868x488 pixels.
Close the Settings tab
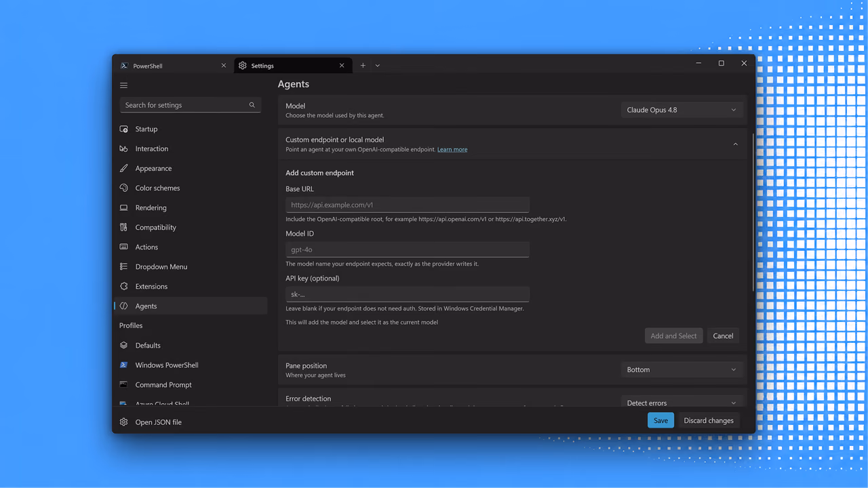(x=342, y=66)
